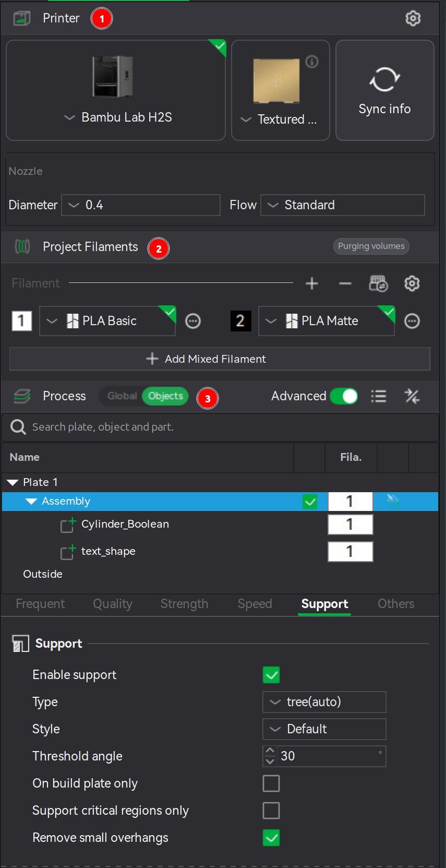Click the Process section icon

22,396
